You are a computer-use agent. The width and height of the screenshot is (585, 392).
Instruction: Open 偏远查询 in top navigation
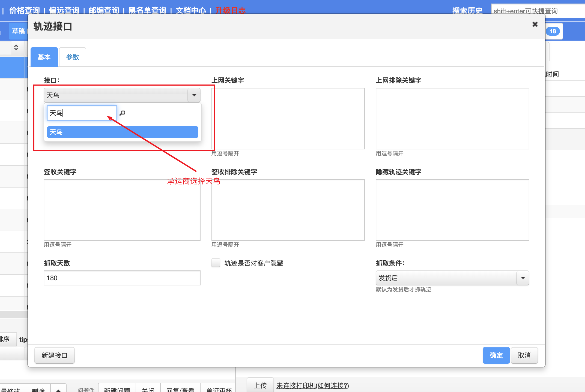point(64,10)
